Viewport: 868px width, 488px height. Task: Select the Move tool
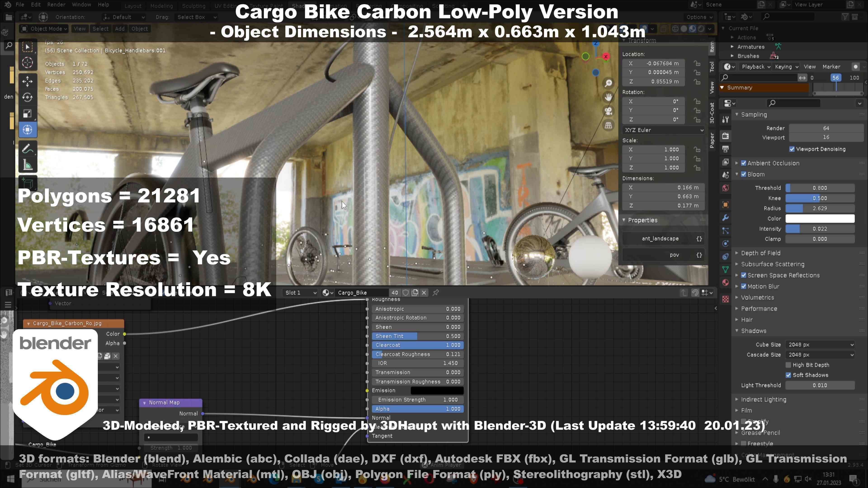click(x=28, y=81)
